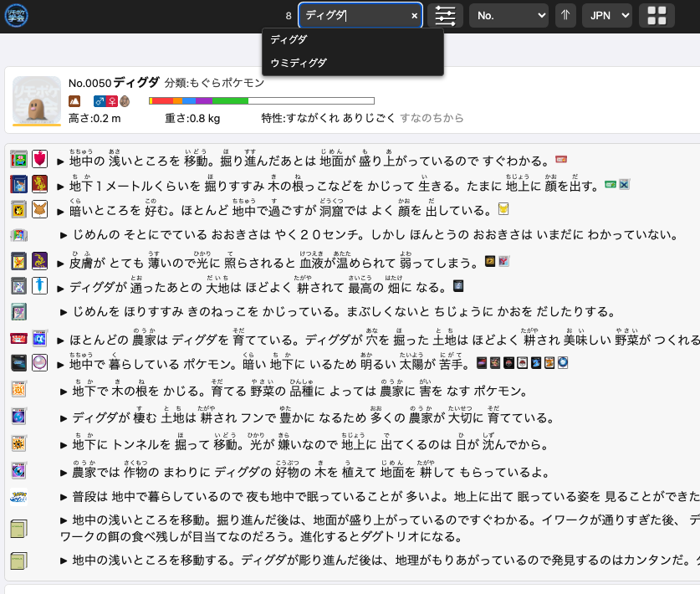The width and height of the screenshot is (700, 594).
Task: Select the X game icon after 顔を出す
Action: 624,184
